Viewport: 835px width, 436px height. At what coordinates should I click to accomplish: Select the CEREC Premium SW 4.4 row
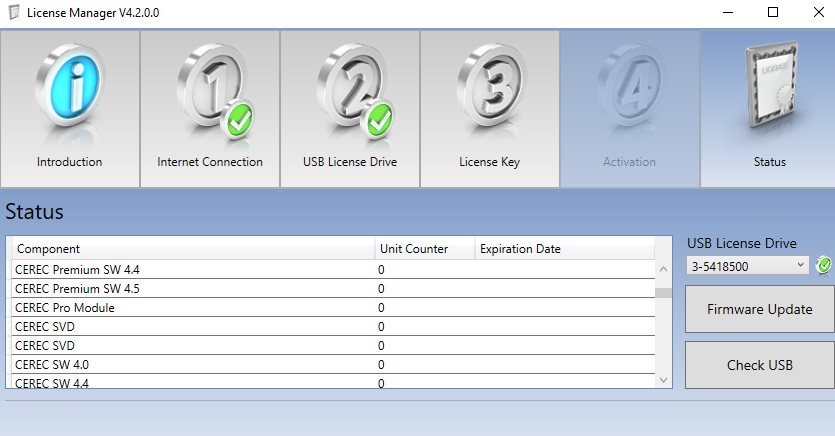pyautogui.click(x=333, y=269)
